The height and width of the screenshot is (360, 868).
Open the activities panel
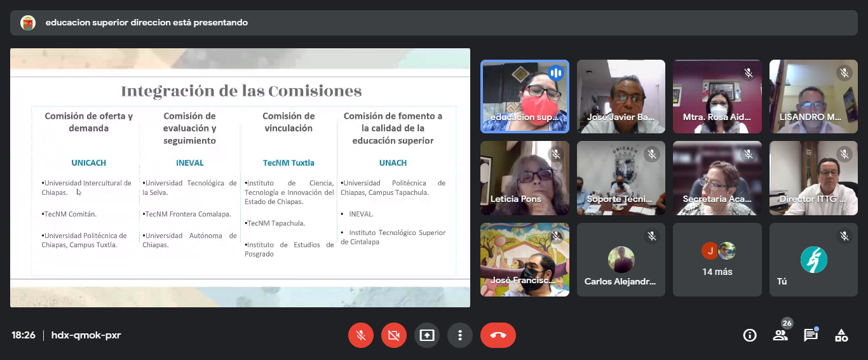841,335
